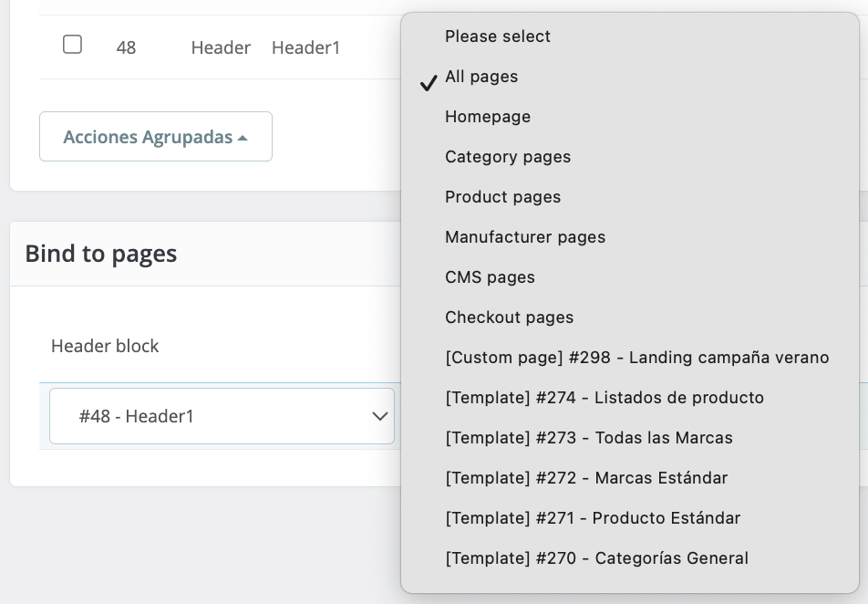Choose template #271 Producto Estándar
The height and width of the screenshot is (604, 868).
[593, 518]
